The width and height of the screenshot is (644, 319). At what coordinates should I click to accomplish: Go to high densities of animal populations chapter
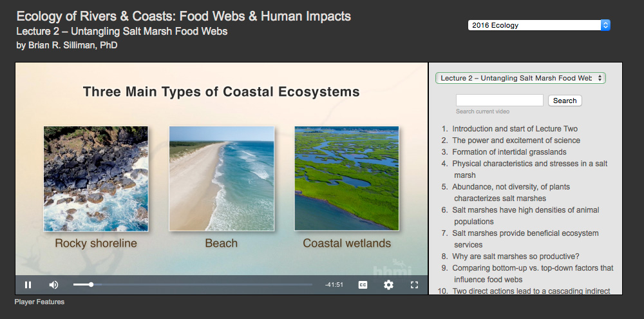tap(526, 215)
